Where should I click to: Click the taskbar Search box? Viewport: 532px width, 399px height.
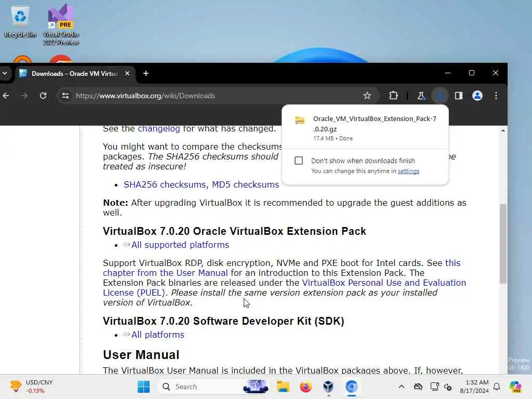[214, 387]
